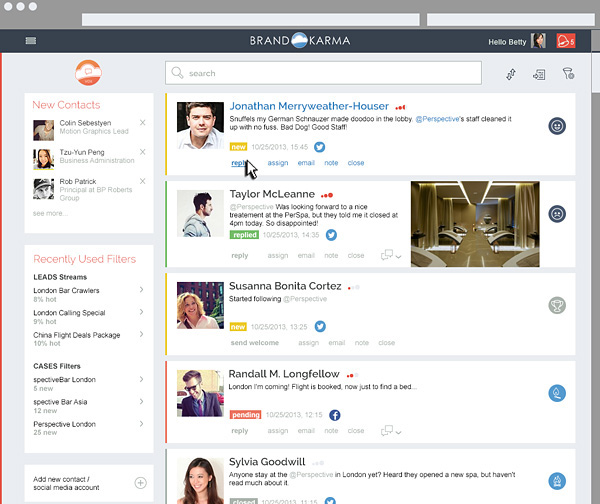Click Colin Sebestyen's contact photo
The image size is (600, 504).
click(x=43, y=130)
